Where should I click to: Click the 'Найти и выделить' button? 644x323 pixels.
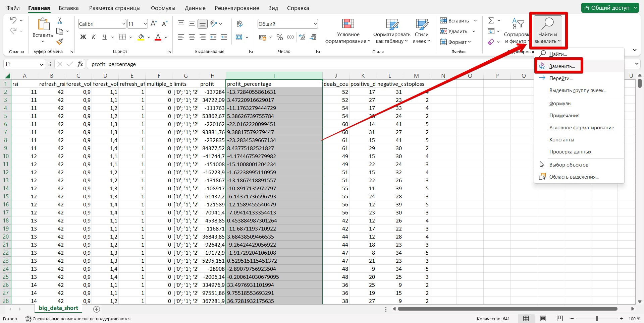point(548,30)
